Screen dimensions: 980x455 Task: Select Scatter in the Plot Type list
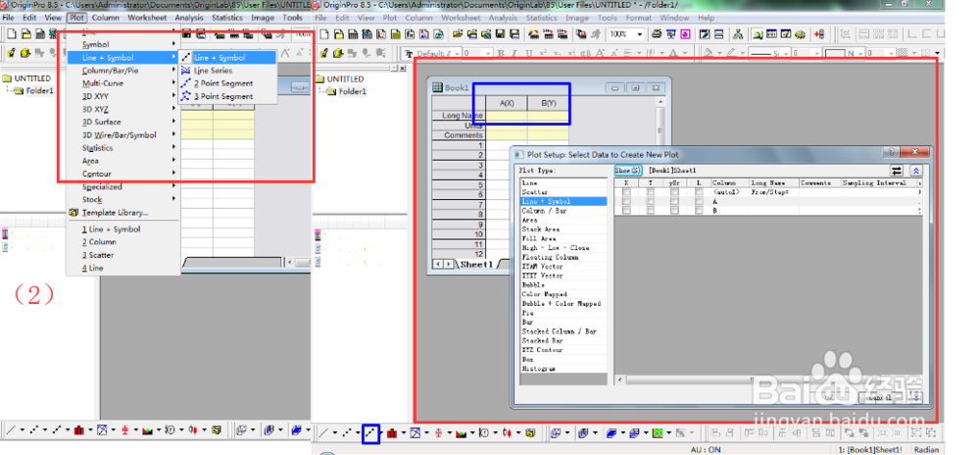[x=563, y=192]
